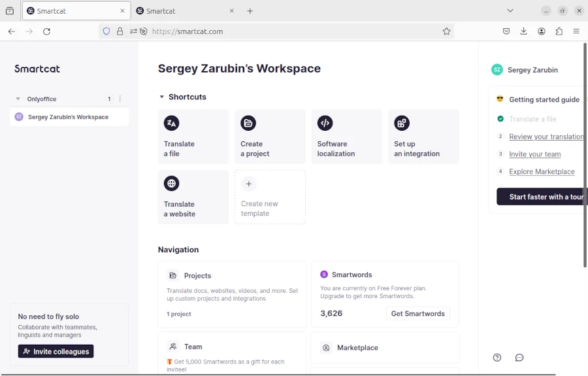Click the Team people icon
588x376 pixels.
click(173, 347)
